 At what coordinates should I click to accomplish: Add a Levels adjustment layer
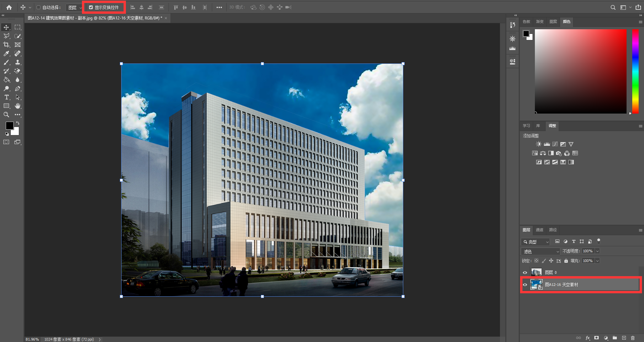click(x=547, y=144)
